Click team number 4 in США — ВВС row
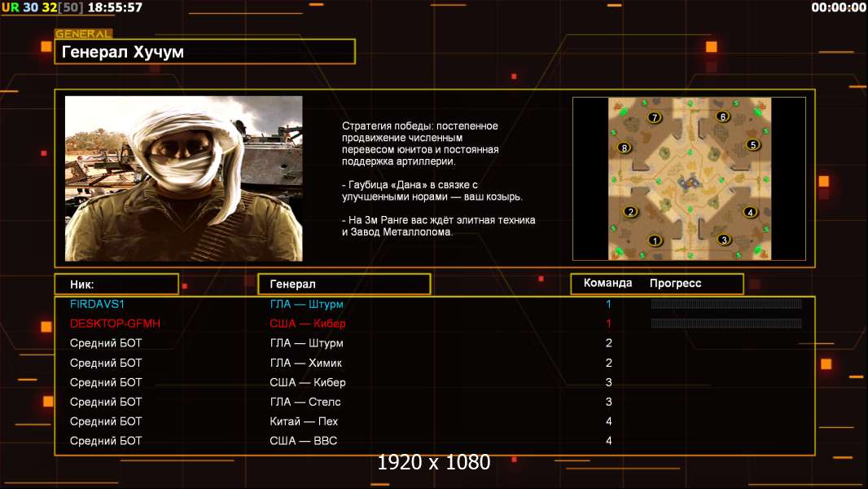The height and width of the screenshot is (489, 868). (x=609, y=441)
